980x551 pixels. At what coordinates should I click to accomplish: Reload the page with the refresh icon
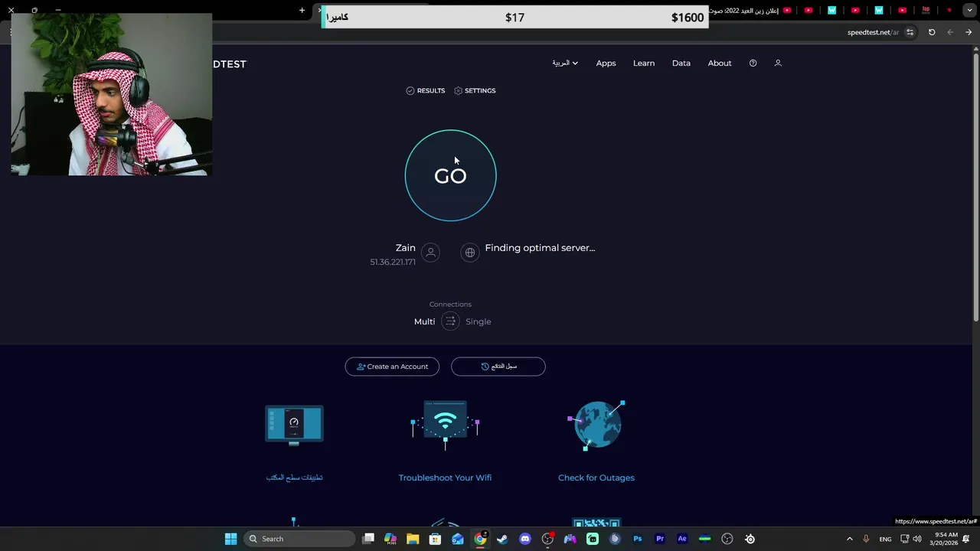pyautogui.click(x=932, y=32)
